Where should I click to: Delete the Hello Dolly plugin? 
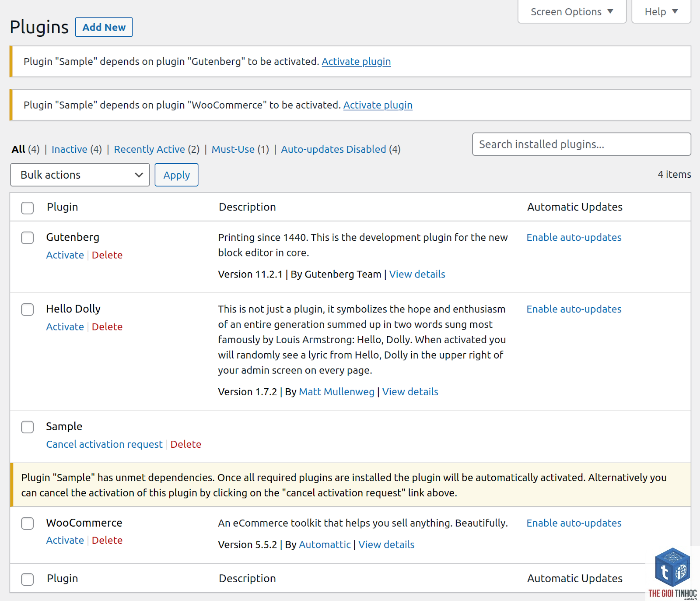(107, 327)
